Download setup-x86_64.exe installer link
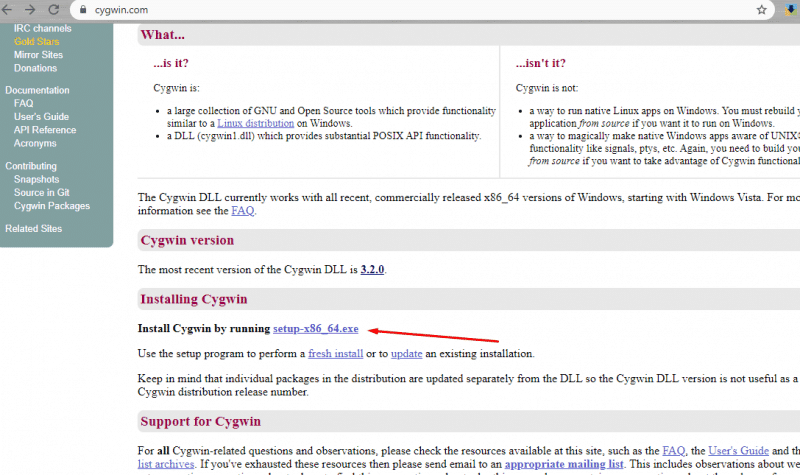Viewport: 800px width, 475px height. tap(315, 329)
